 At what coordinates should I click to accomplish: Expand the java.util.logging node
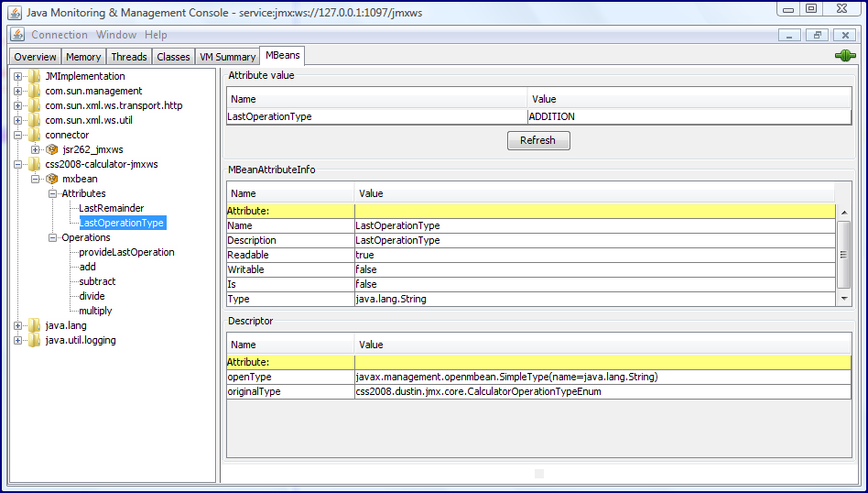coord(17,341)
